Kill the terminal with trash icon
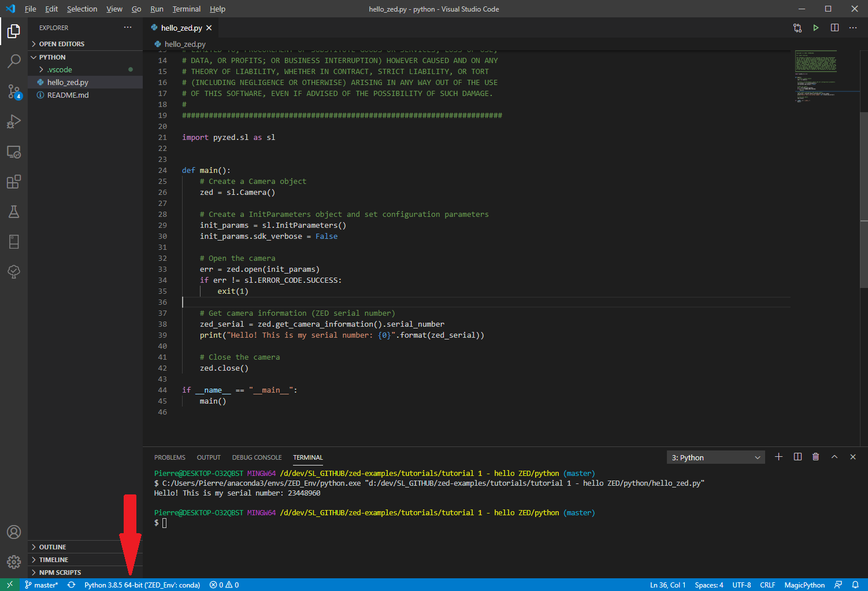868x591 pixels. point(815,457)
